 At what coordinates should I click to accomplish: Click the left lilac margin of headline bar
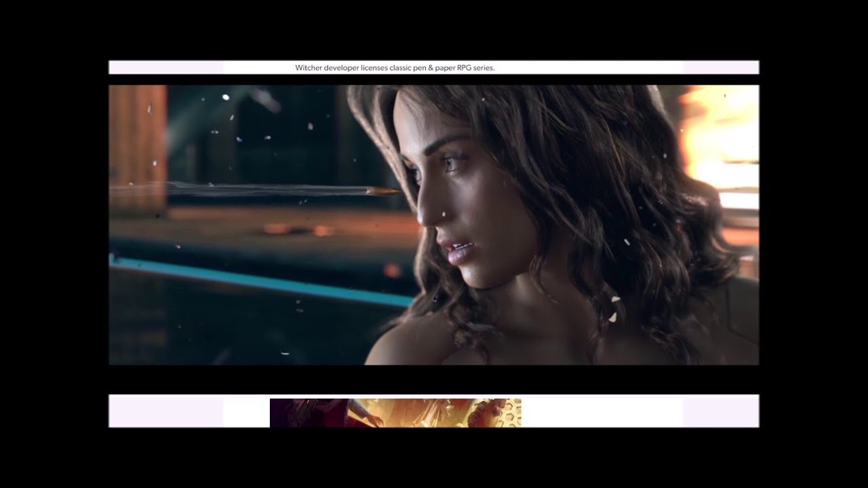click(165, 68)
